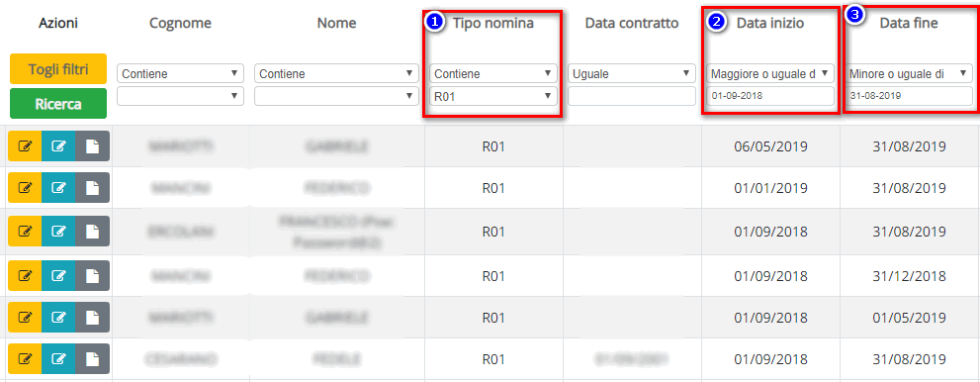Click Data fine field showing 31-08-2019
980x382 pixels.
click(x=910, y=96)
